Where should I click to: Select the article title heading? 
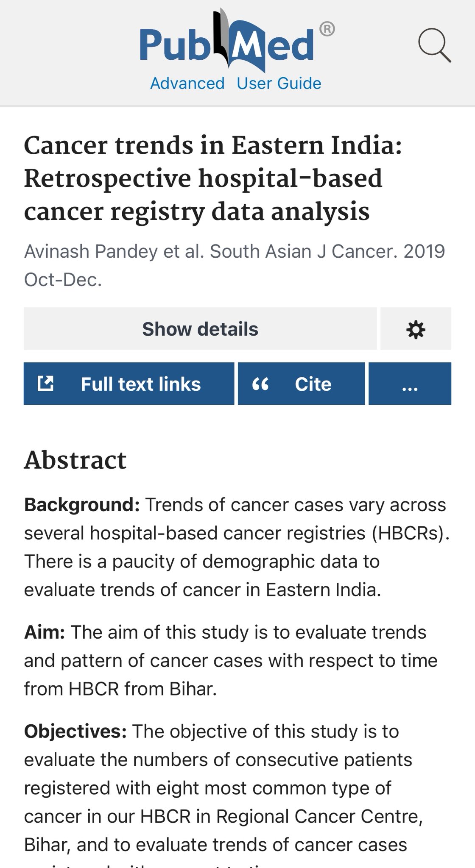click(x=213, y=178)
